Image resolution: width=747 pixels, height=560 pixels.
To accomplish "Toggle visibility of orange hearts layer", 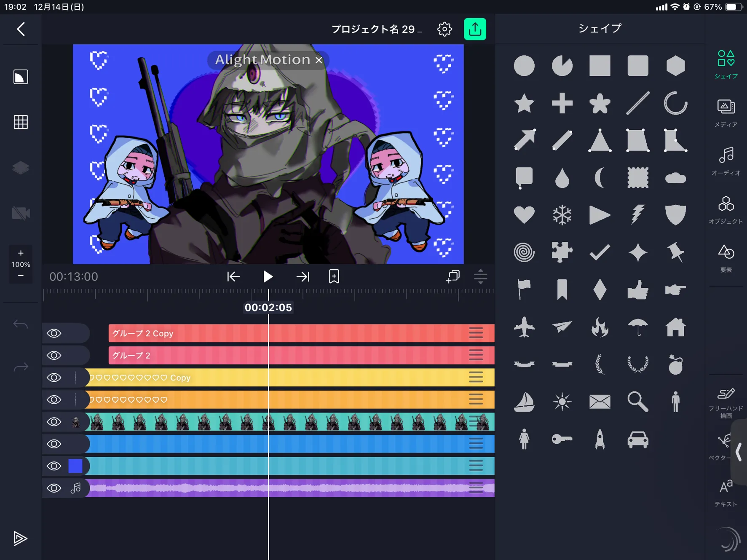I will (x=54, y=399).
